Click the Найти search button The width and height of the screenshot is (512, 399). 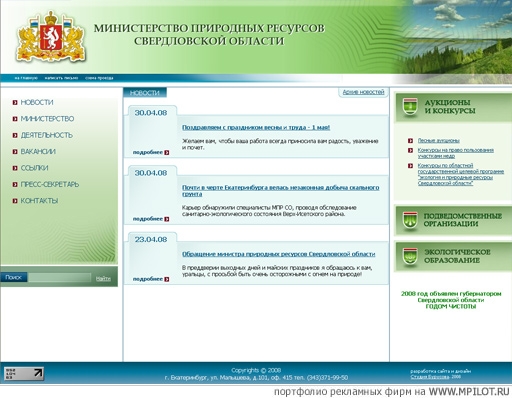click(103, 278)
